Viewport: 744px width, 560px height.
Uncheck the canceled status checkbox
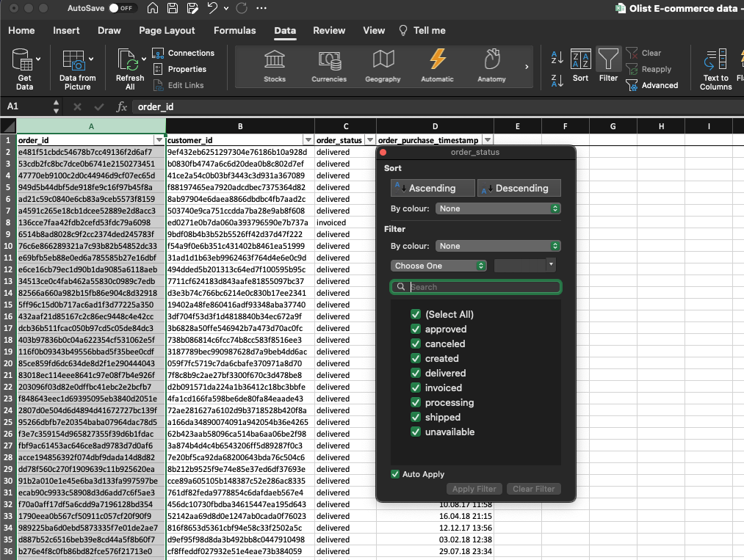coord(416,344)
